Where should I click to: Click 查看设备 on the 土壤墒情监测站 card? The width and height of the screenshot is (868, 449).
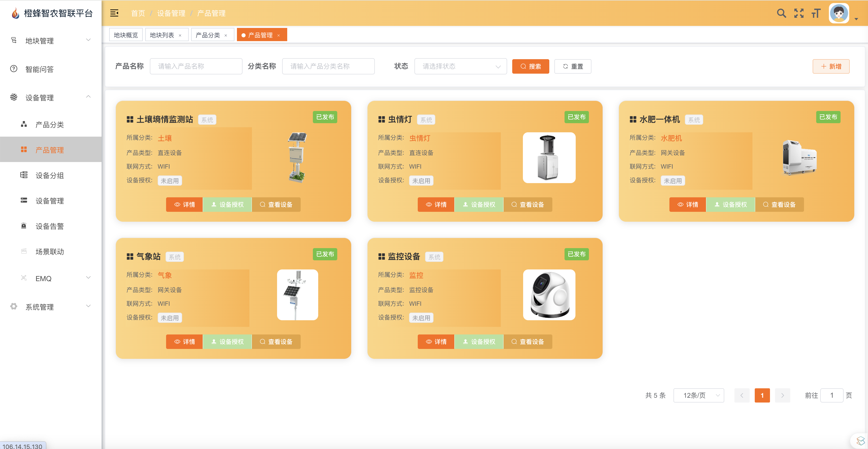point(276,204)
